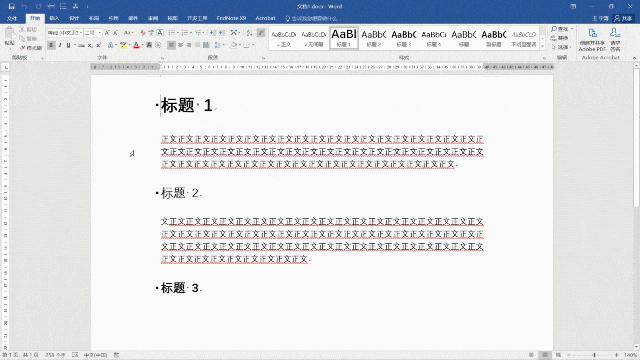Toggle subscript formatting
The width and height of the screenshot is (640, 360).
coord(90,45)
